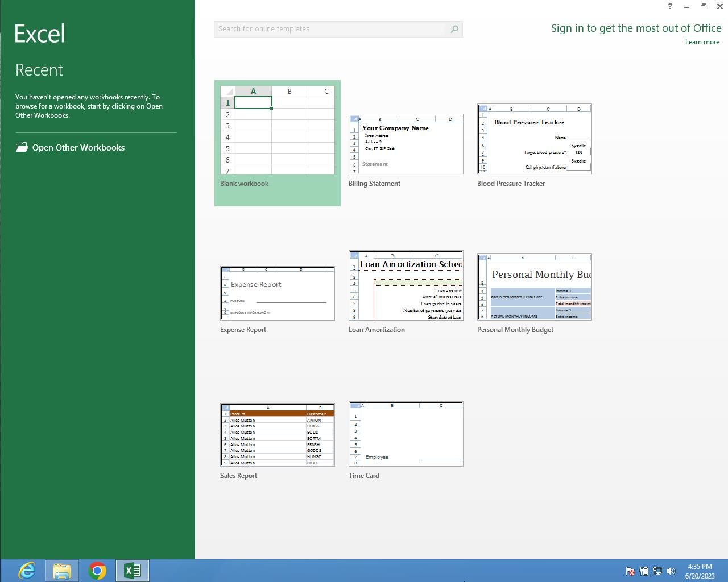Open Google Chrome from taskbar
The width and height of the screenshot is (728, 582).
tap(97, 570)
